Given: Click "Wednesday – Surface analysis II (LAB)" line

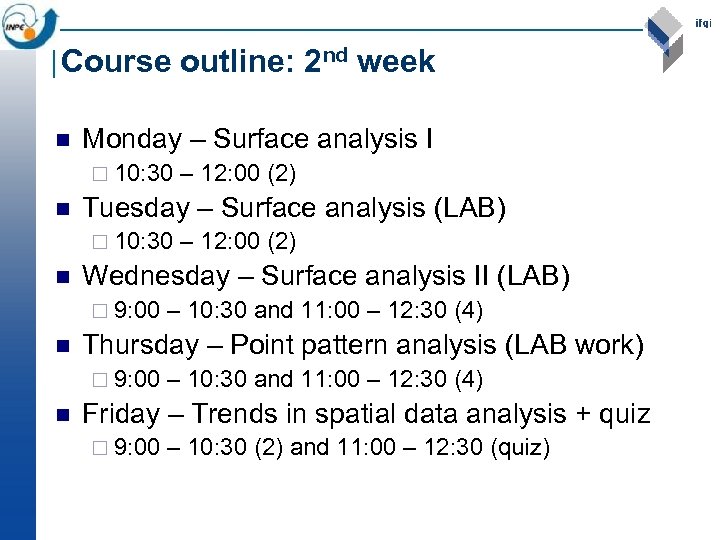Looking at the screenshot, I should 325,276.
